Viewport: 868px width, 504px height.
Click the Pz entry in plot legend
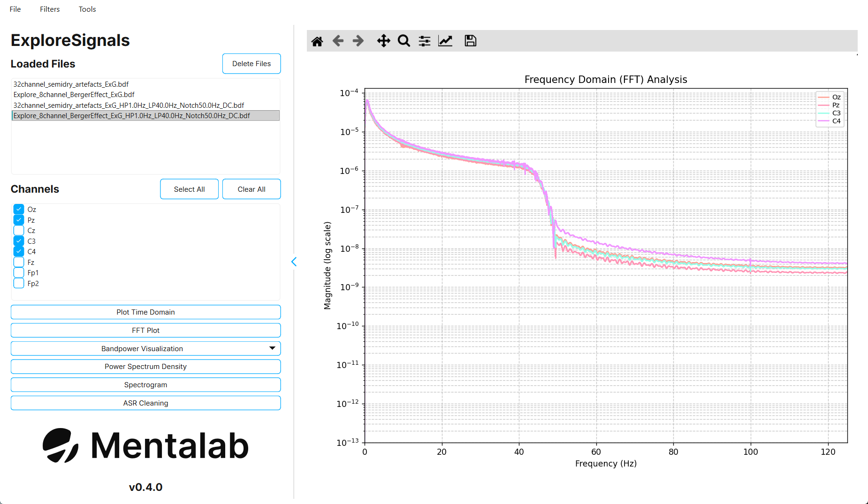tap(830, 105)
